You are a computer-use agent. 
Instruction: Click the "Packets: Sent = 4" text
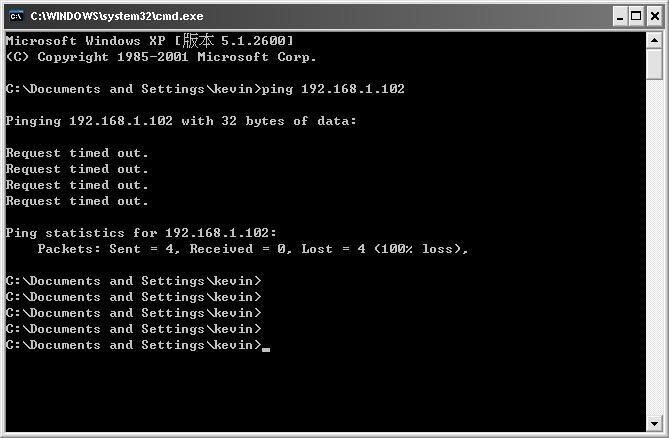[109, 249]
